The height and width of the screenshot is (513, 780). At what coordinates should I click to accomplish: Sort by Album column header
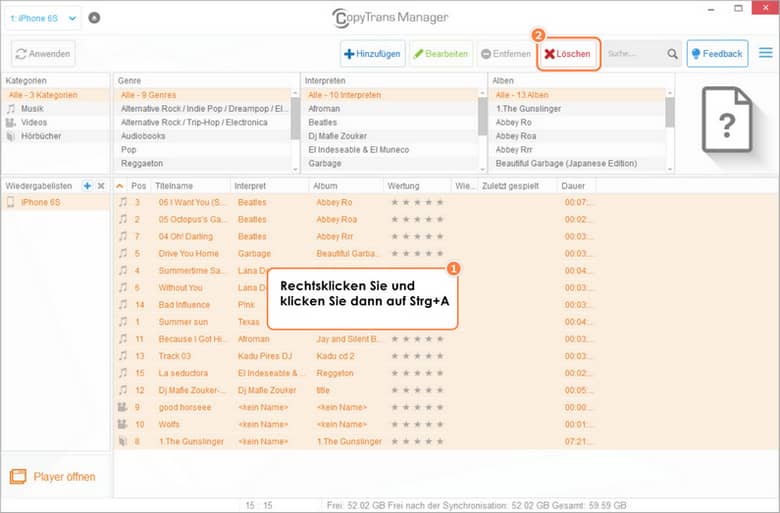click(346, 186)
